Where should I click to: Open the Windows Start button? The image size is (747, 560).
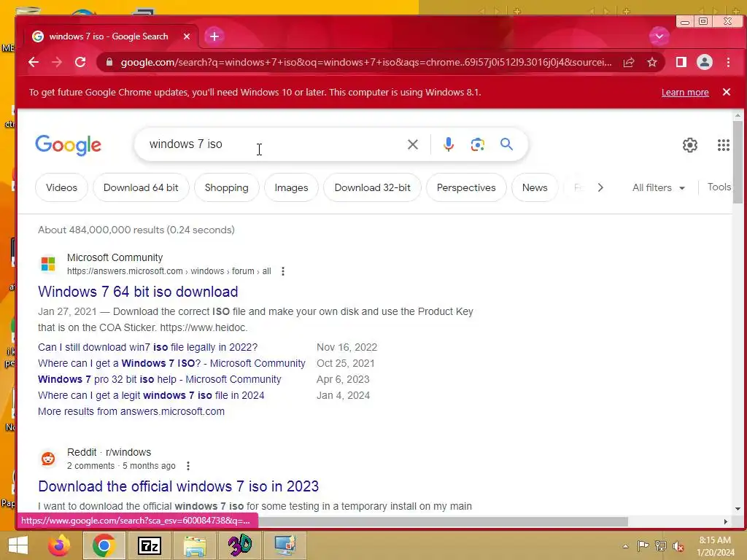tap(18, 545)
